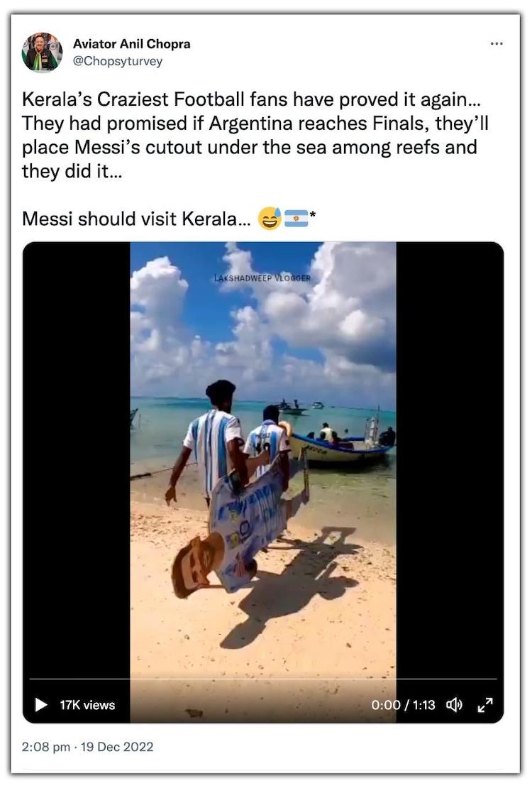Click the 0:00 / 1:13 time display

click(403, 705)
